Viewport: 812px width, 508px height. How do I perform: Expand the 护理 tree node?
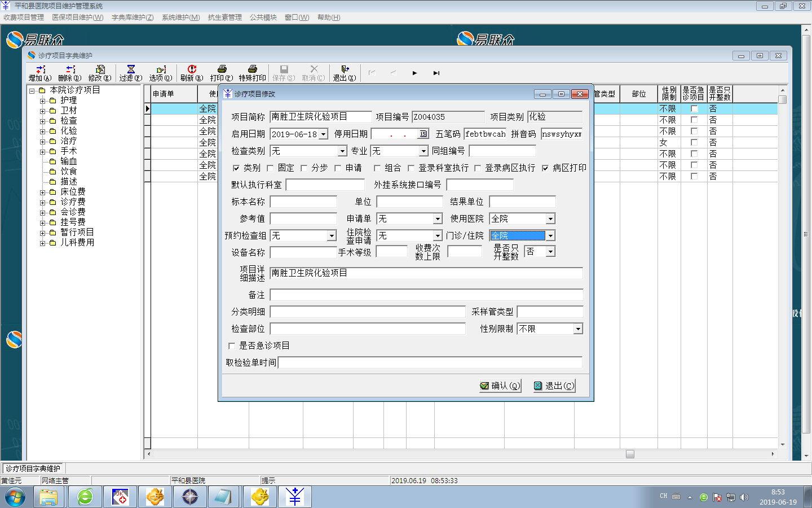tap(43, 100)
